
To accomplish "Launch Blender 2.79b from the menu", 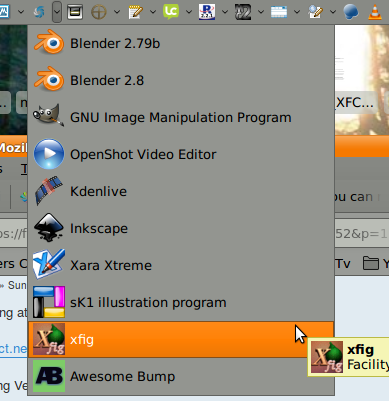I will tap(181, 44).
